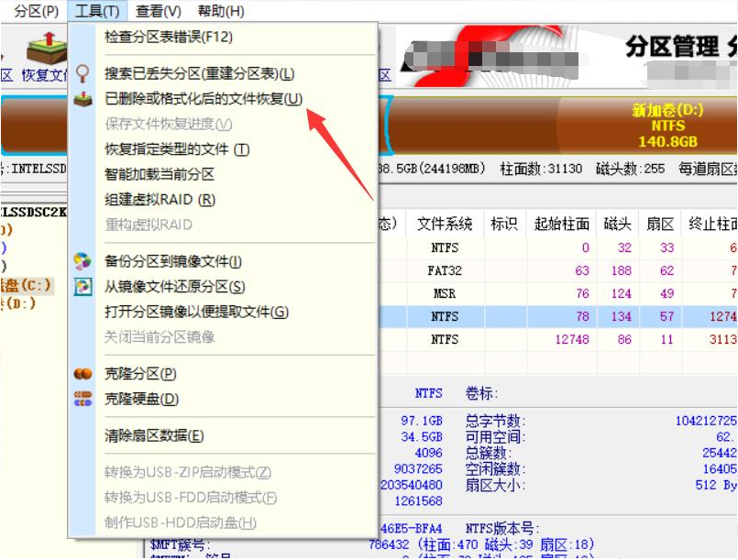Image resolution: width=738 pixels, height=560 pixels.
Task: Click the 文件系统 column header
Action: tap(445, 224)
